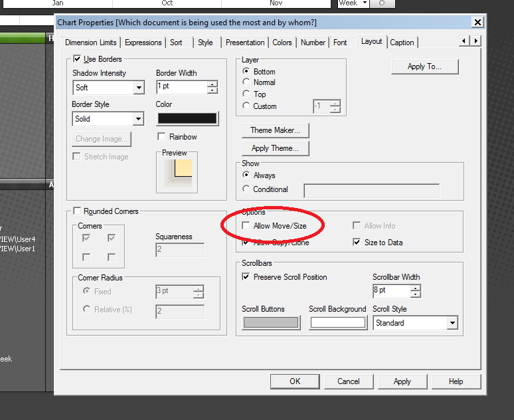Select the Normal layer radio button
This screenshot has height=420, width=514.
[246, 82]
